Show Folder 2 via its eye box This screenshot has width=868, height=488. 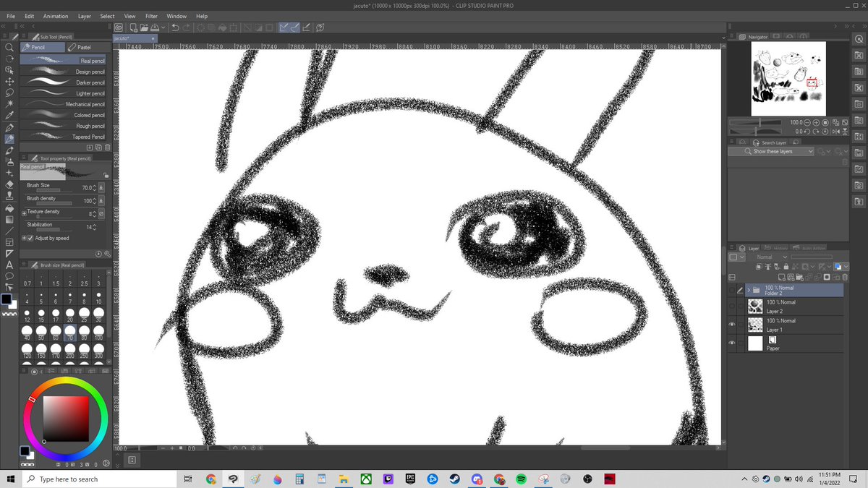pos(731,289)
